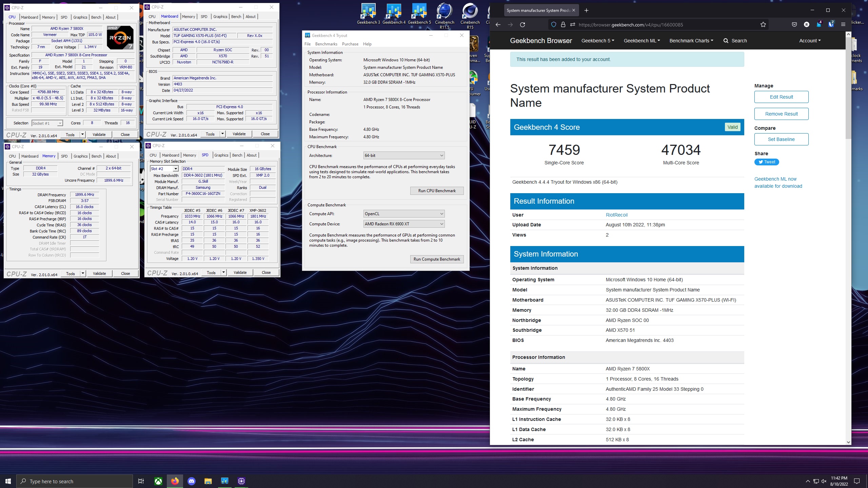Open Task View on taskbar
Screen dimensions: 868x488
141,481
